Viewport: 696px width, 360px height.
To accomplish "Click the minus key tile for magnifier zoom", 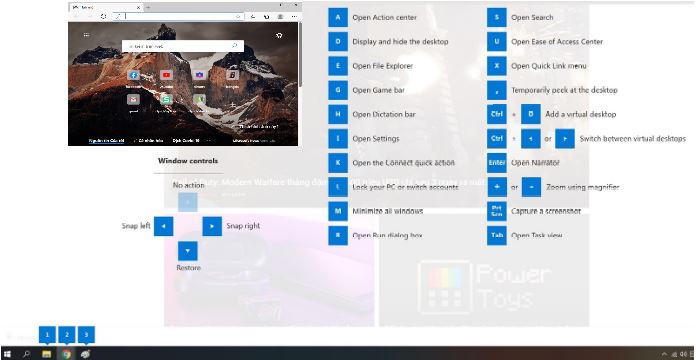I will tap(531, 187).
